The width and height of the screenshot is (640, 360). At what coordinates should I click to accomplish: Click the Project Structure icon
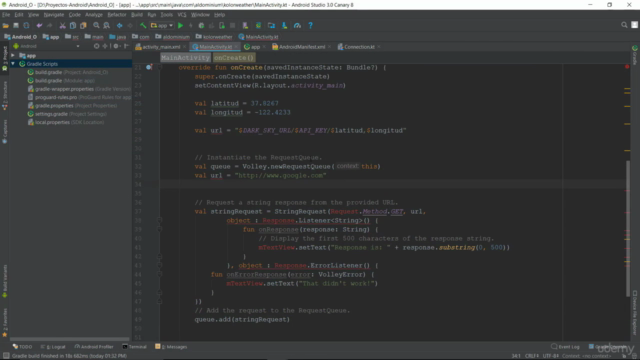(271, 25)
